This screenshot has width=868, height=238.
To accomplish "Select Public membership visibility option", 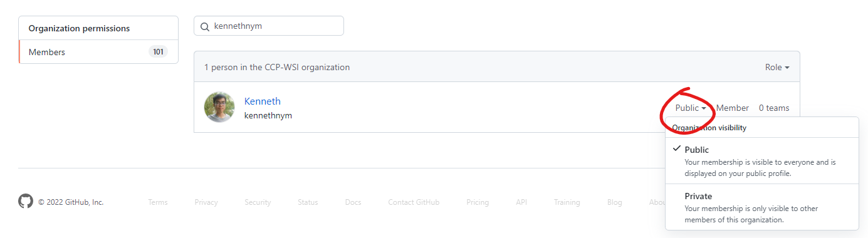I will click(762, 161).
